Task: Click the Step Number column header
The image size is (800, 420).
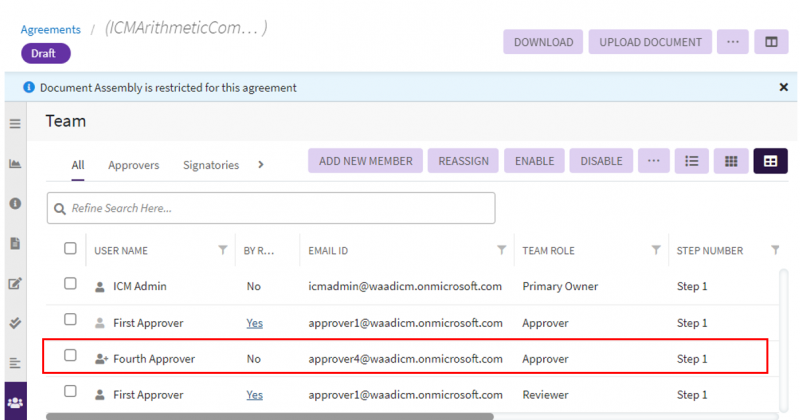Action: (710, 251)
